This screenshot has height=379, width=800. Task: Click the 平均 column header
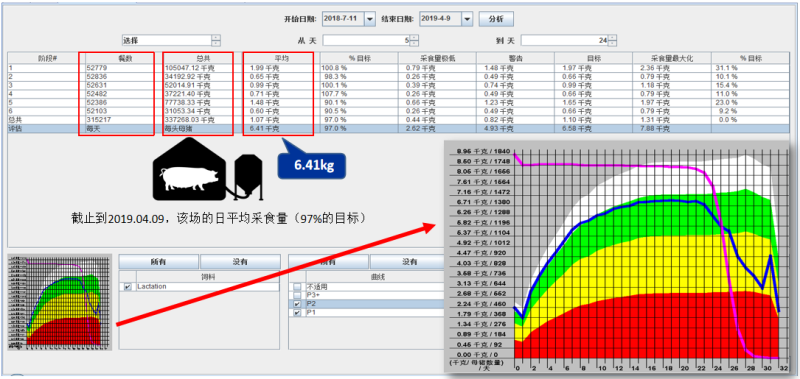[x=279, y=58]
